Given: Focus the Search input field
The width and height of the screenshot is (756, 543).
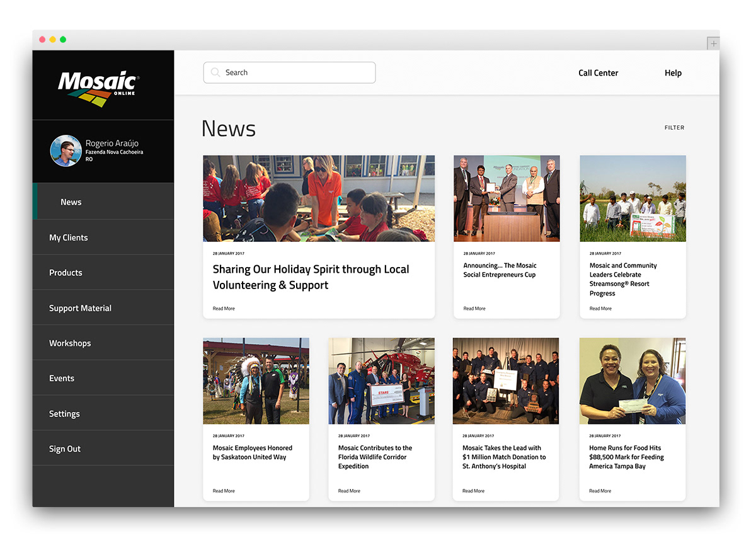Looking at the screenshot, I should pos(289,72).
